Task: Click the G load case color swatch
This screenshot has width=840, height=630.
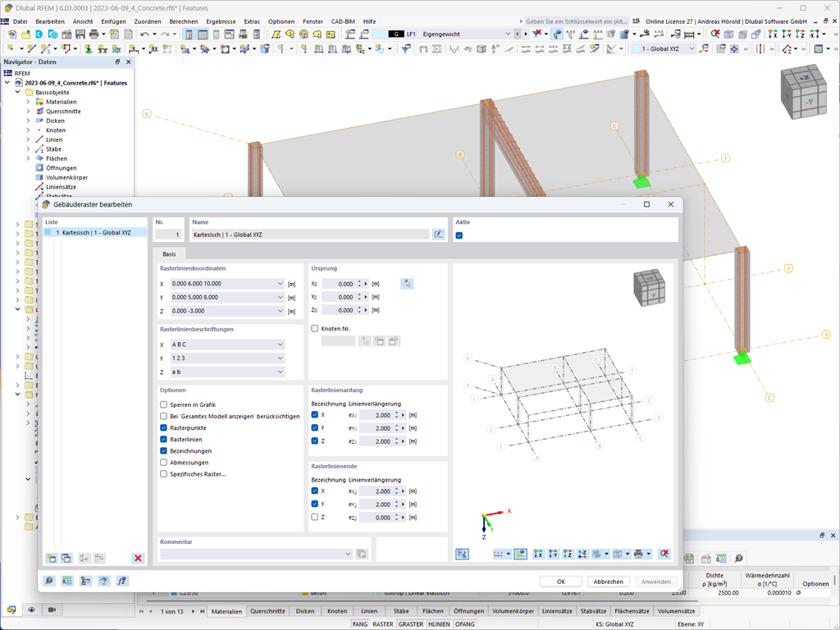Action: (396, 34)
